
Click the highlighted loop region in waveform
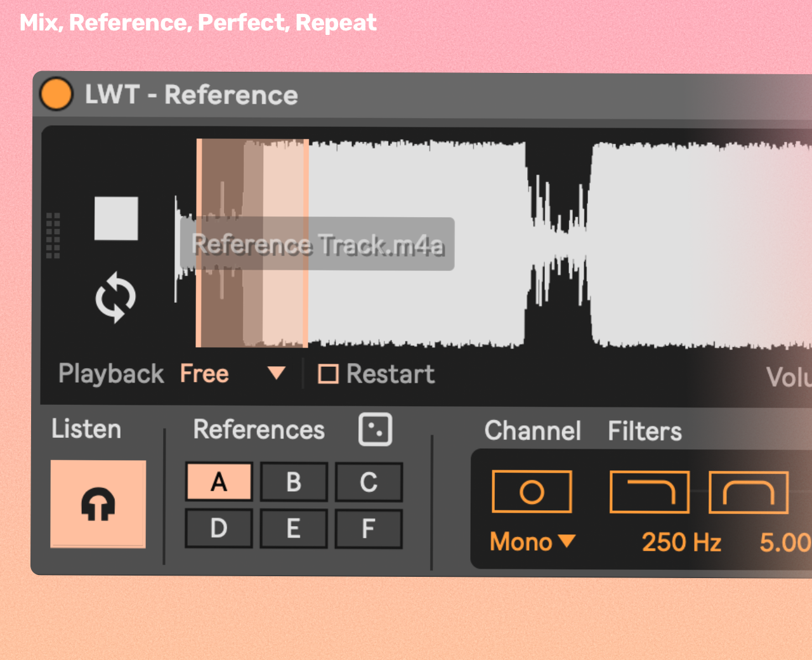pos(252,305)
